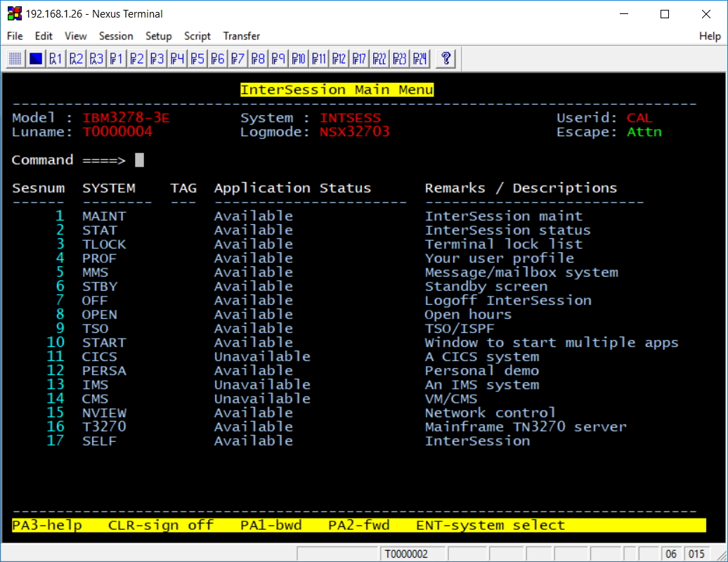Click the solid blue square toolbar icon
Viewport: 728px width, 562px height.
[x=36, y=59]
